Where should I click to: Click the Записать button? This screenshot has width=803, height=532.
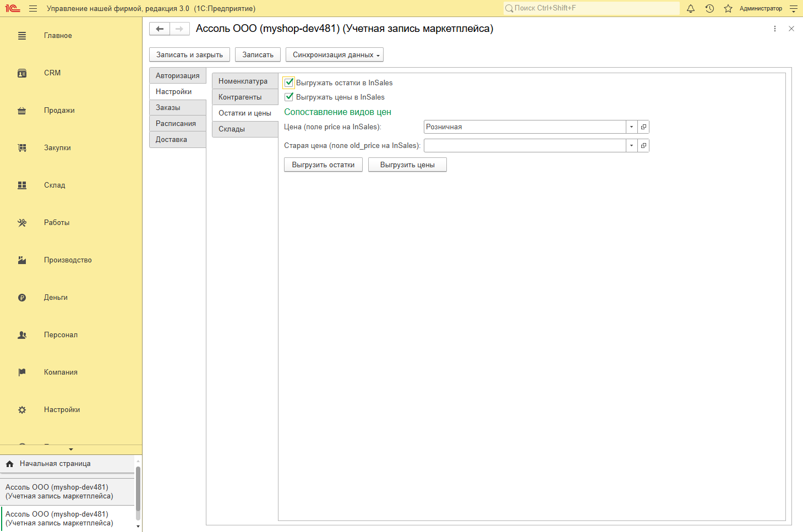258,55
